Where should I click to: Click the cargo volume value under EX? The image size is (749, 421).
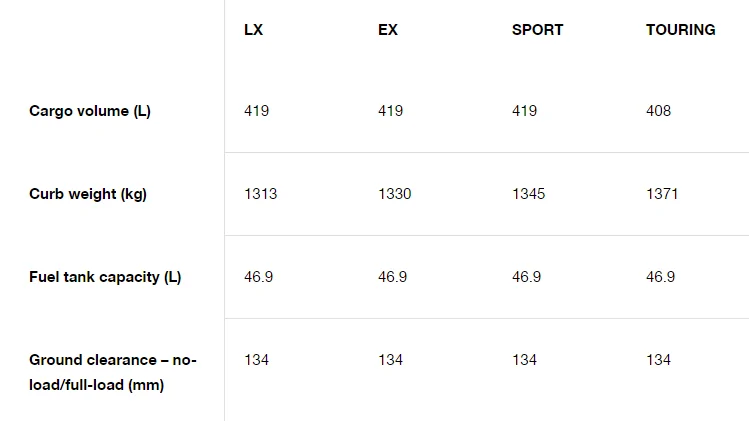[391, 111]
